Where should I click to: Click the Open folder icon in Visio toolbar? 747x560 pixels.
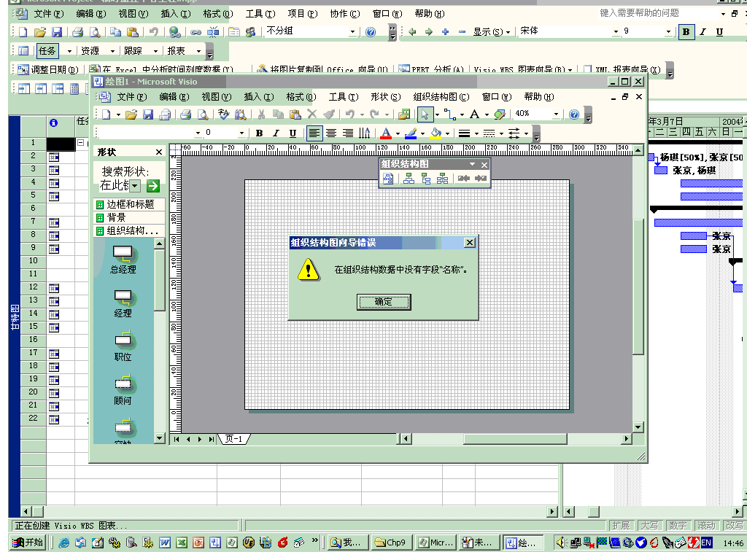pos(131,114)
